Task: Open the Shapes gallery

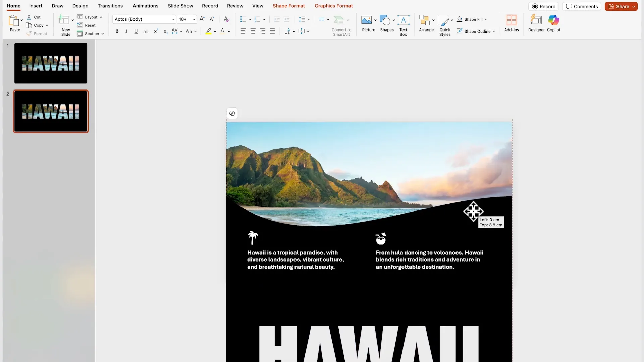Action: (387, 23)
